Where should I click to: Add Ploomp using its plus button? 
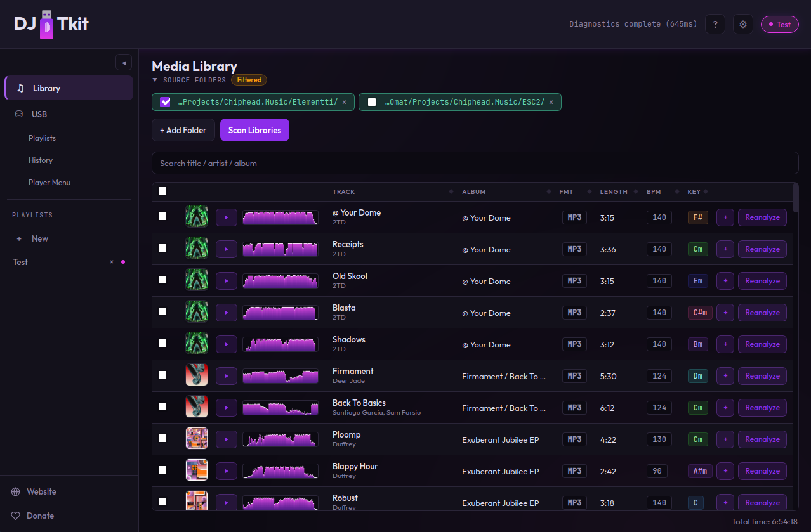725,439
